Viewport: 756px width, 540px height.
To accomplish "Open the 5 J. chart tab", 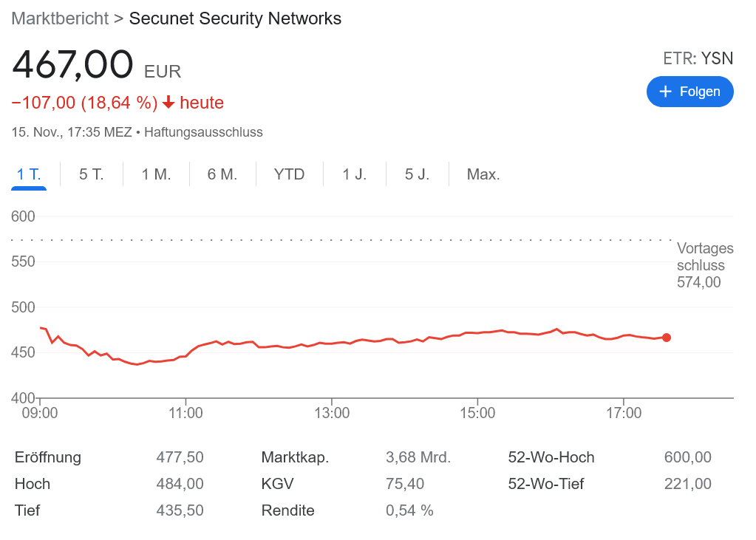I will [x=417, y=174].
